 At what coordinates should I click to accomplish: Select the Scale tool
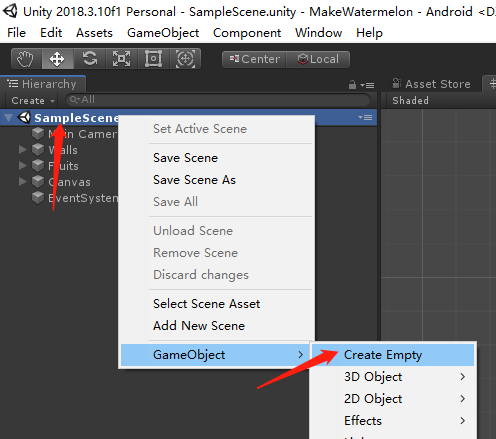click(x=121, y=59)
